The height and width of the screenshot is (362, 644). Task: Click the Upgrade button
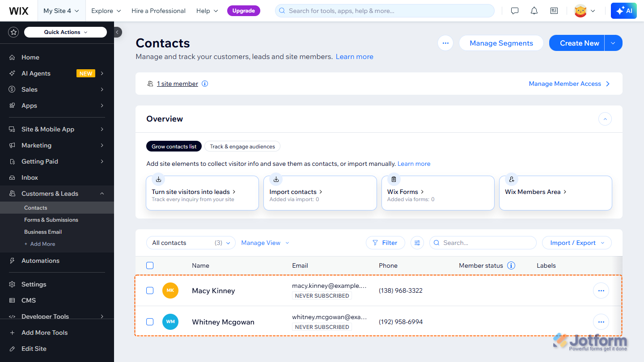[x=244, y=11]
